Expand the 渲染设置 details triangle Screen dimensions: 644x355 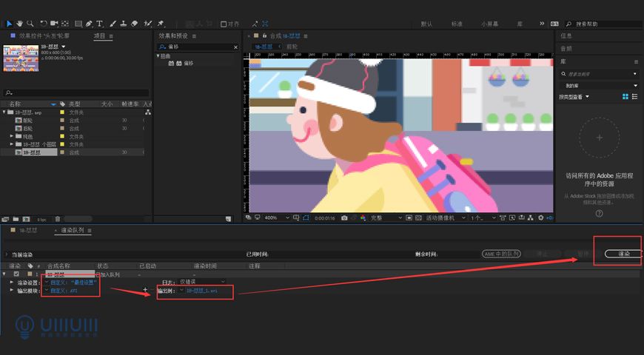(12, 283)
